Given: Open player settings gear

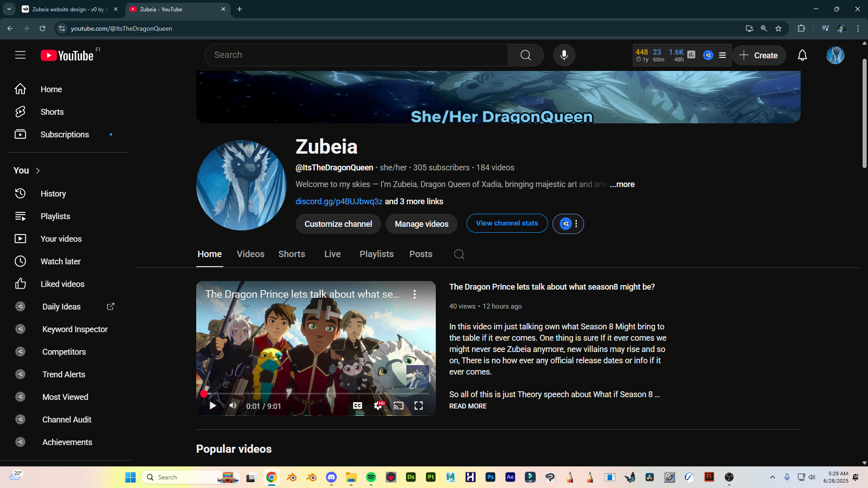Looking at the screenshot, I should tap(378, 406).
